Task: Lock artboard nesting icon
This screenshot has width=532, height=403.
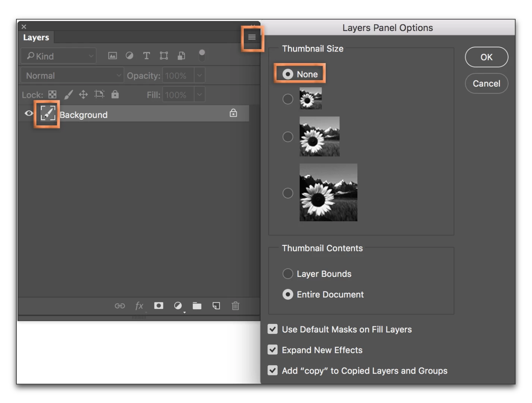Action: (x=99, y=94)
